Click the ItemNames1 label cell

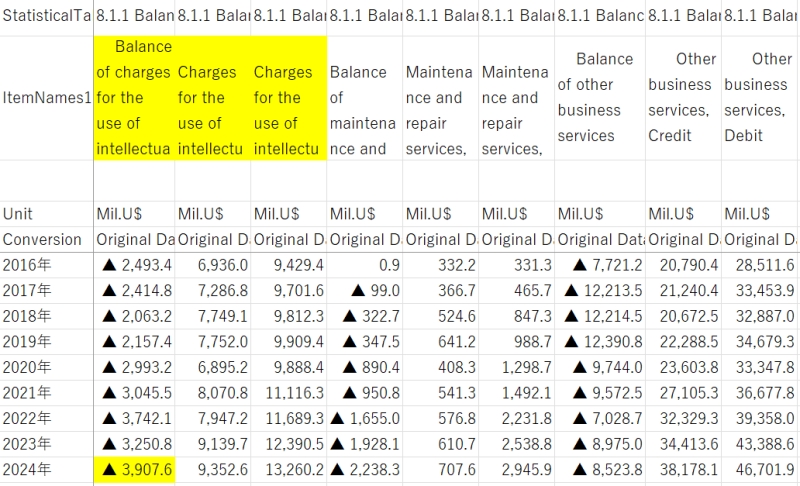click(46, 98)
